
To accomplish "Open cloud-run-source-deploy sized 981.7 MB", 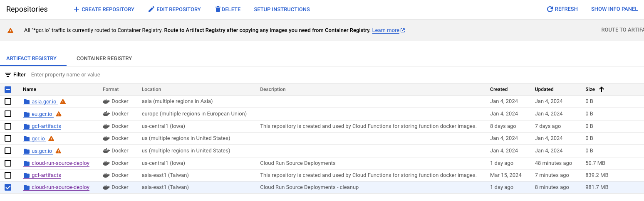I will click(60, 187).
